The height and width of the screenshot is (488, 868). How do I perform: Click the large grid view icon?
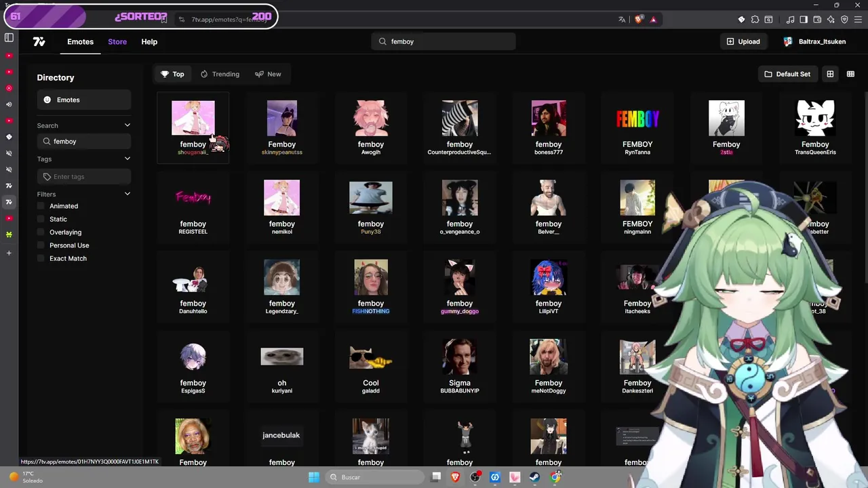pos(830,74)
